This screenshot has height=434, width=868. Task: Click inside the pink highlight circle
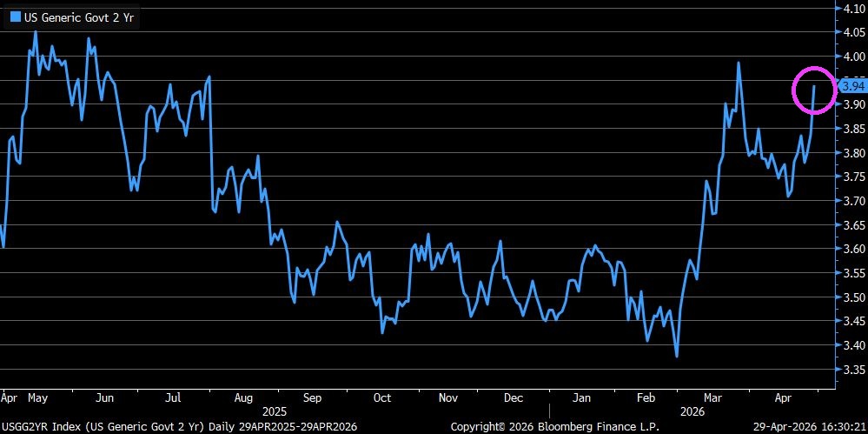pyautogui.click(x=815, y=90)
